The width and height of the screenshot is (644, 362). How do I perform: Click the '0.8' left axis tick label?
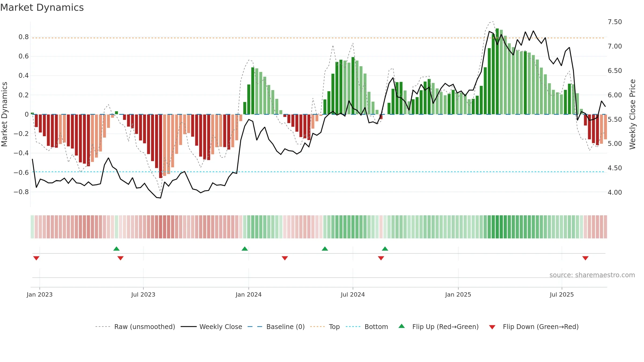click(24, 37)
